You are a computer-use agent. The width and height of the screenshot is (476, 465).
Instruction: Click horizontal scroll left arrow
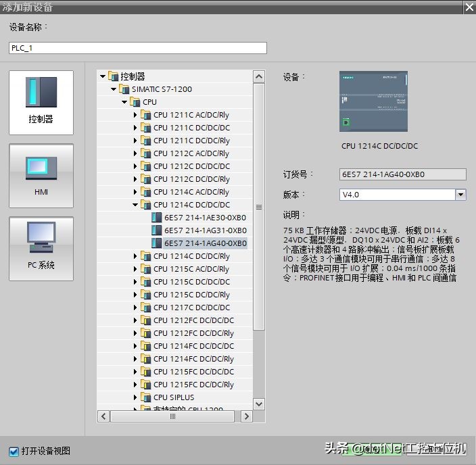pos(103,416)
